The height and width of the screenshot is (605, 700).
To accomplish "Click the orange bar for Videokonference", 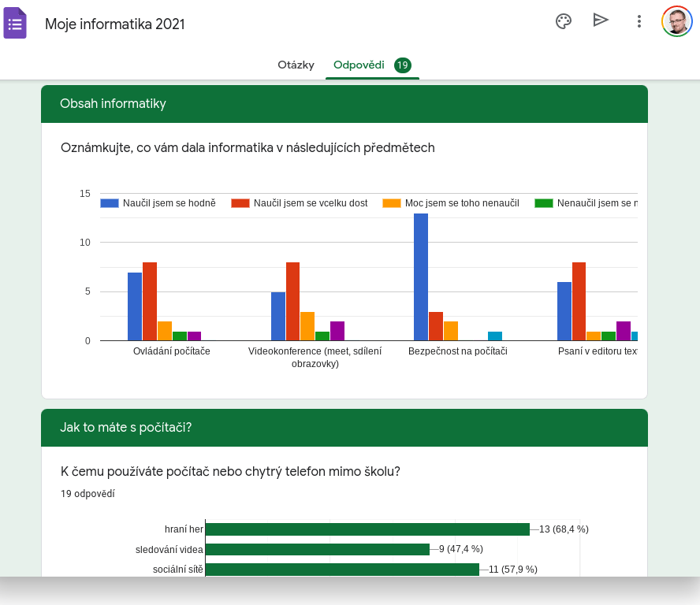I will point(307,326).
